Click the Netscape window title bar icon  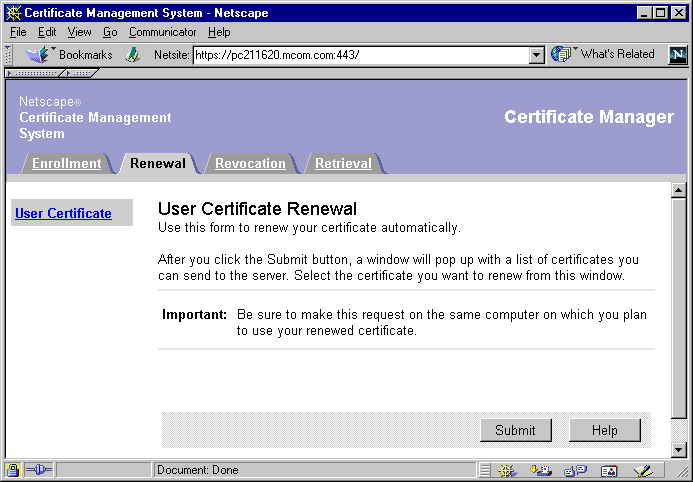14,13
